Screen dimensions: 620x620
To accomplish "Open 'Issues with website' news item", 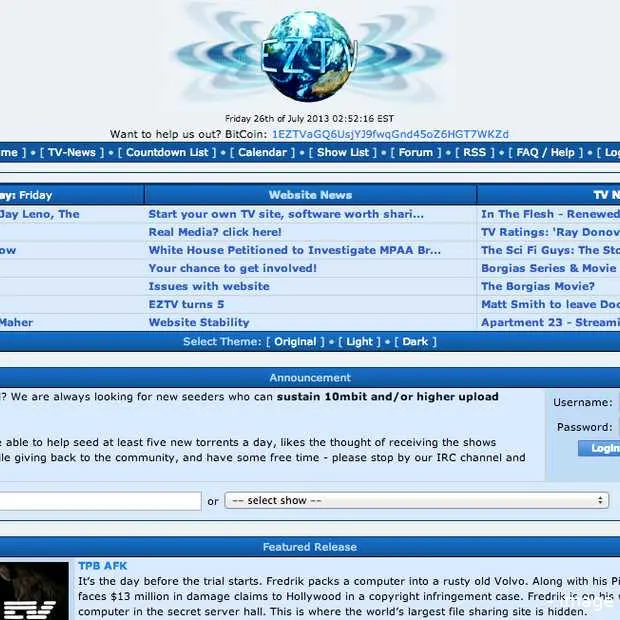I will (209, 286).
